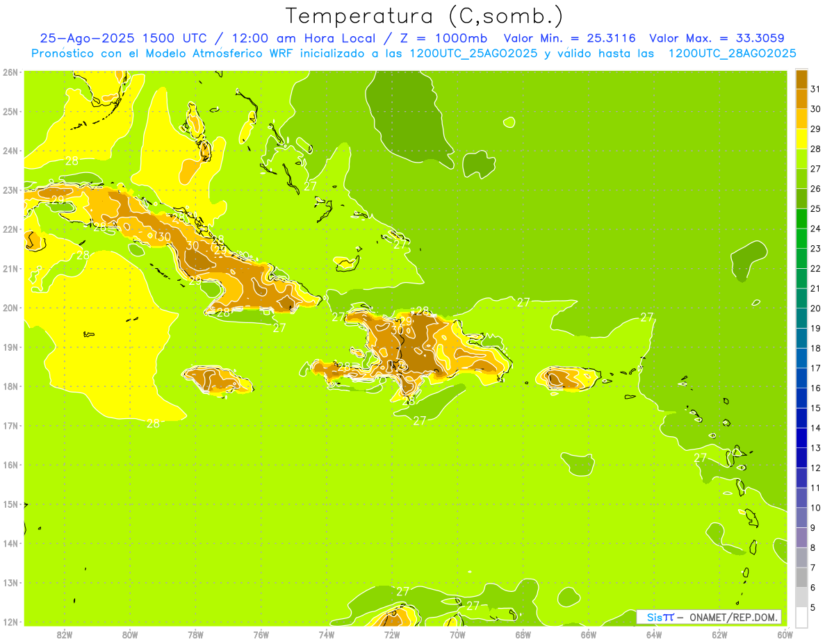The height and width of the screenshot is (644, 834).
Task: Click the "23N" latitude axis label
Action: (x=10, y=190)
